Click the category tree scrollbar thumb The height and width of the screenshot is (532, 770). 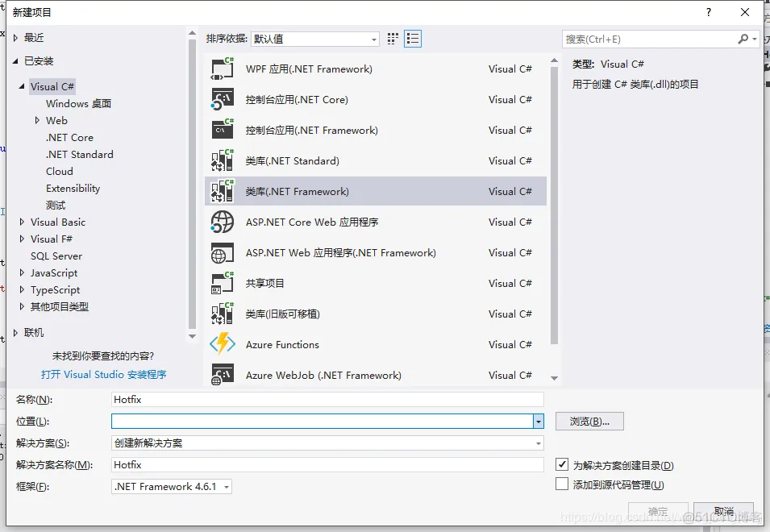coord(192,184)
